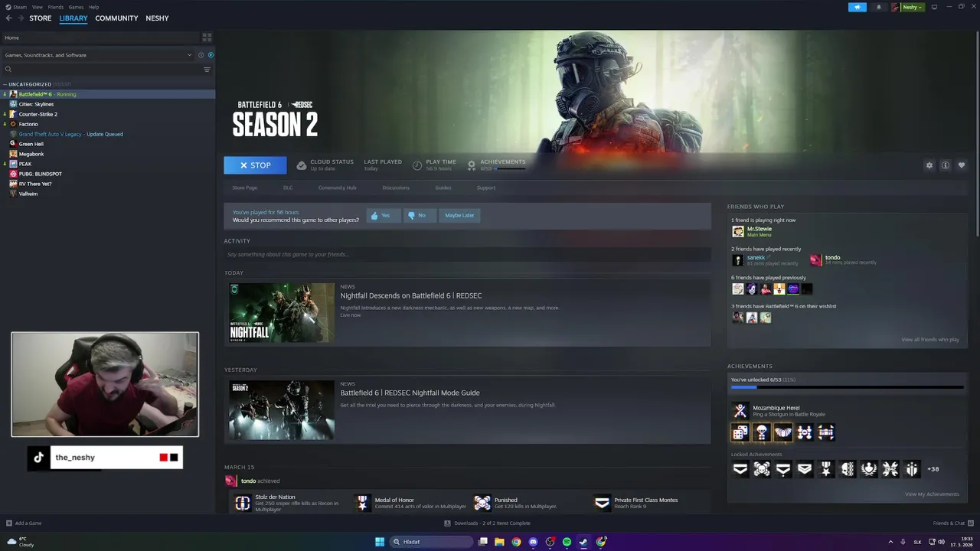Switch to the COMMUNITY tab
Viewport: 980px width, 551px height.
pyautogui.click(x=116, y=18)
